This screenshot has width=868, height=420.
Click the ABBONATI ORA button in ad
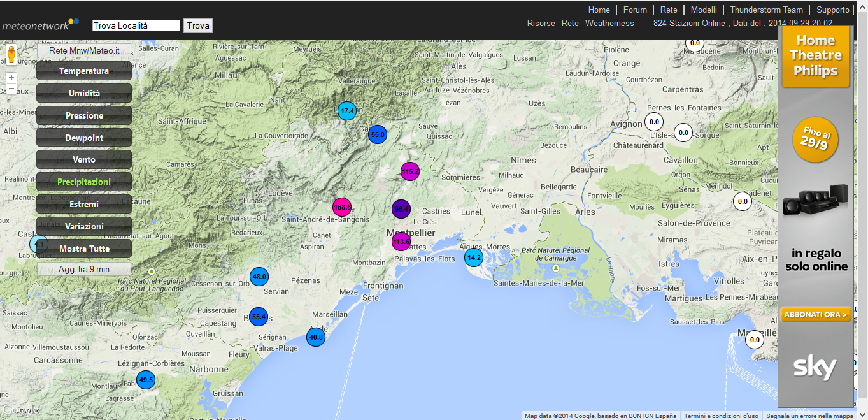click(x=816, y=314)
